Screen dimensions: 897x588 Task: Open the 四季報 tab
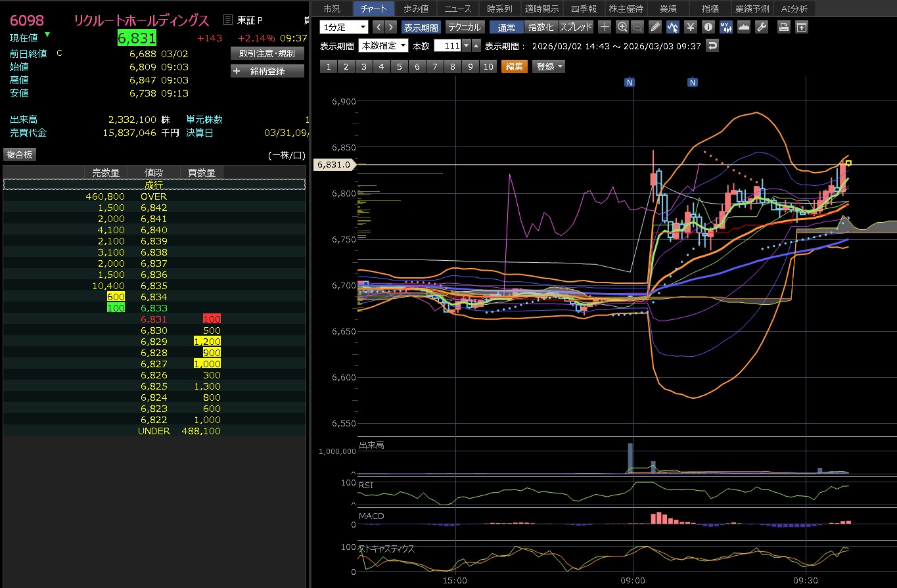pyautogui.click(x=584, y=9)
